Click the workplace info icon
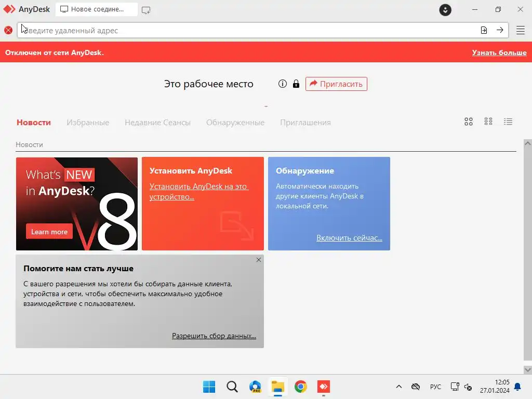 (283, 84)
